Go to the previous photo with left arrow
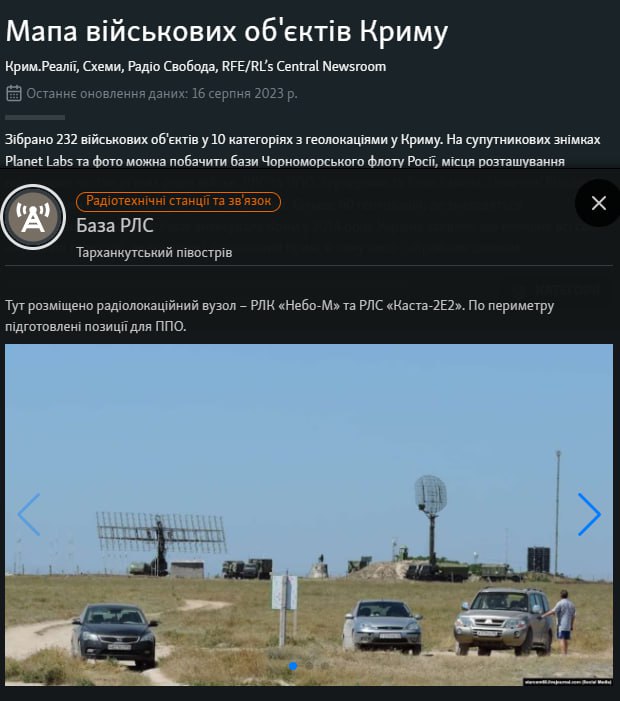Viewport: 620px width, 701px height. click(29, 515)
